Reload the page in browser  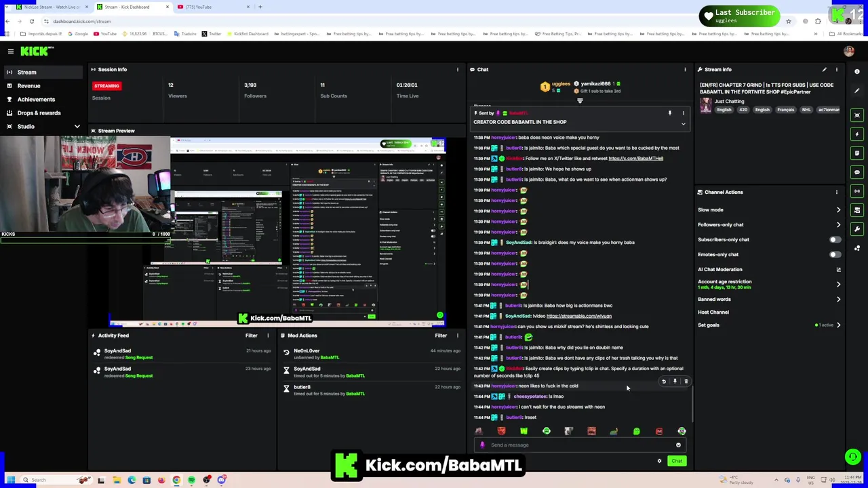click(x=31, y=21)
